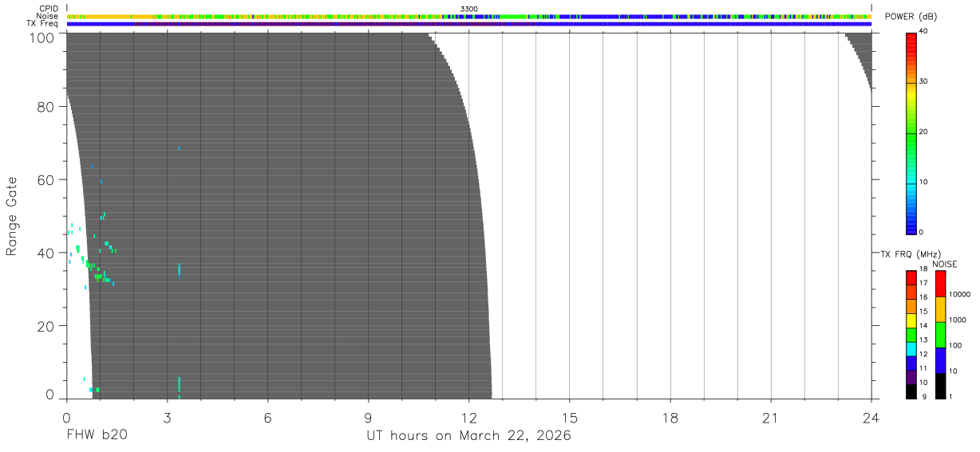980x452 pixels.
Task: Pick the green swatch in NOISE legend
Action: coord(940,335)
